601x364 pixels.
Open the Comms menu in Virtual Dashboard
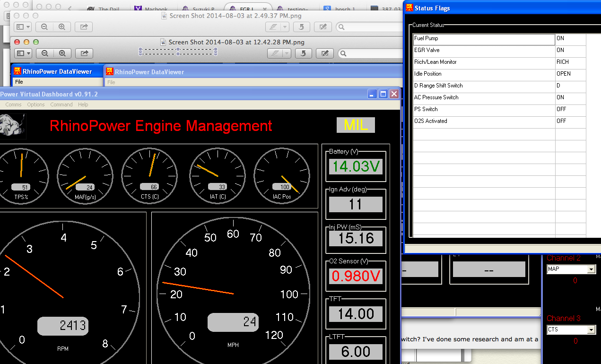click(x=13, y=104)
